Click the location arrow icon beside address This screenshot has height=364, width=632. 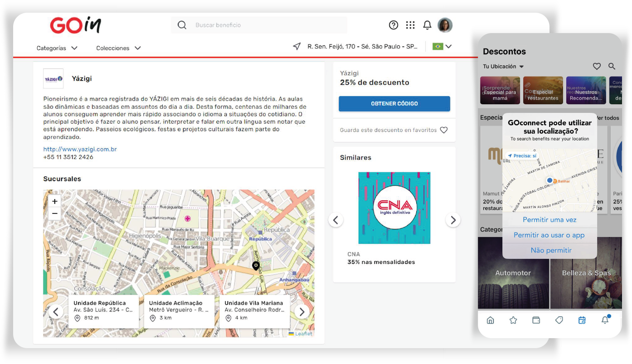(297, 46)
